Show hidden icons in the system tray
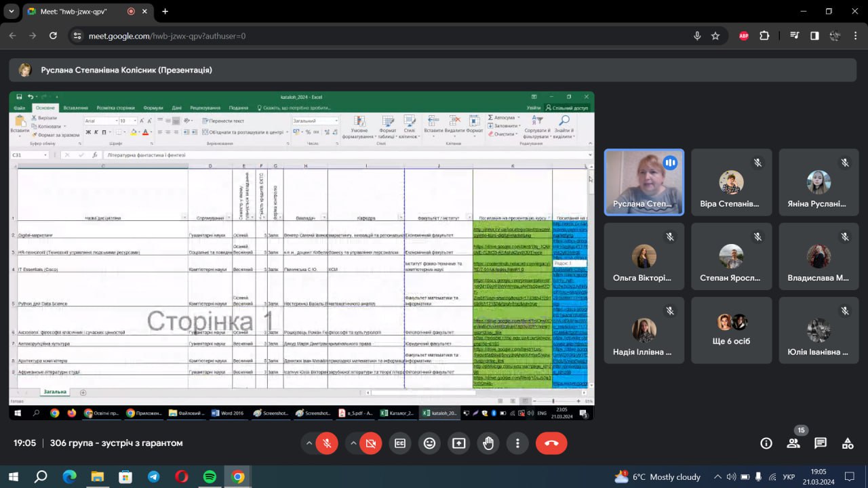Screen dimensions: 868x488 point(718,476)
